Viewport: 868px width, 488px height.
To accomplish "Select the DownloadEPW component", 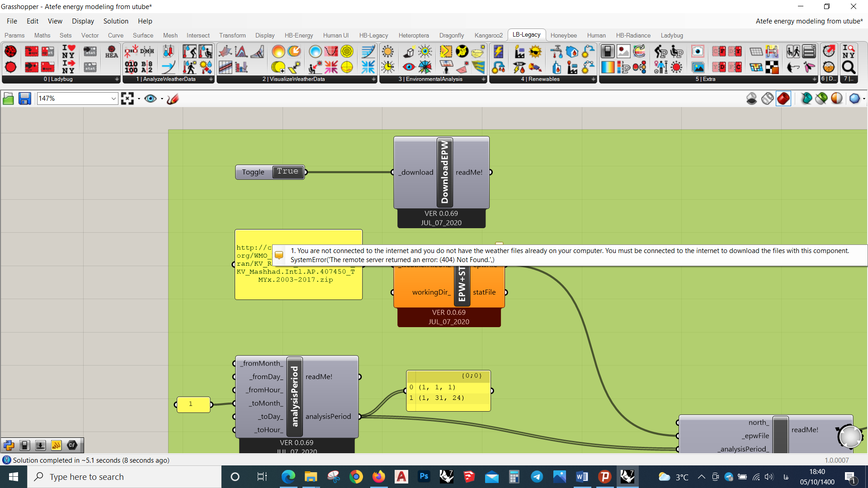I will point(444,172).
